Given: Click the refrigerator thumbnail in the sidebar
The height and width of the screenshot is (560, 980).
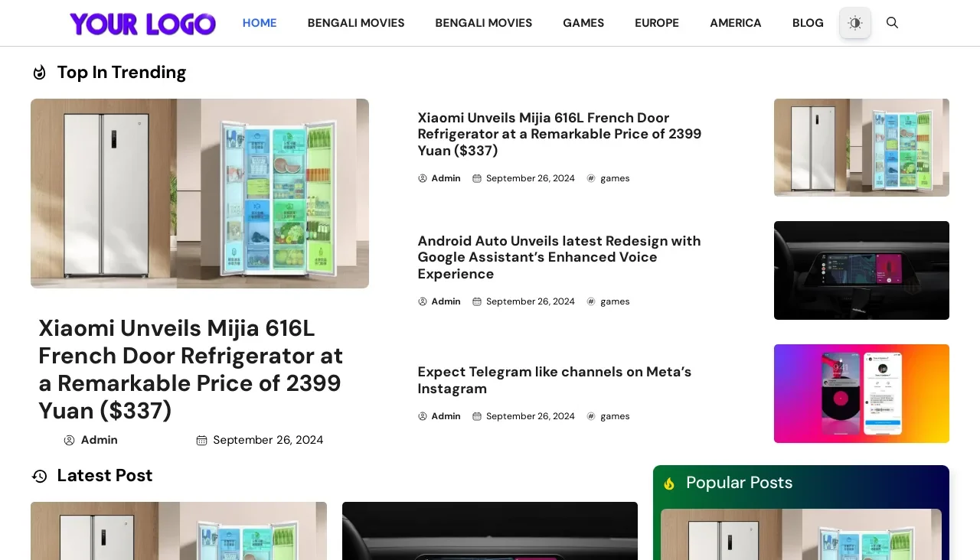Looking at the screenshot, I should click(861, 147).
